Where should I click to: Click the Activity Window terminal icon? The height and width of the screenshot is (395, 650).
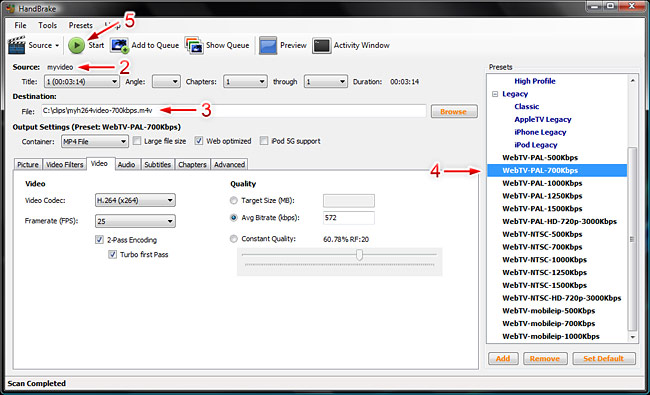point(322,46)
